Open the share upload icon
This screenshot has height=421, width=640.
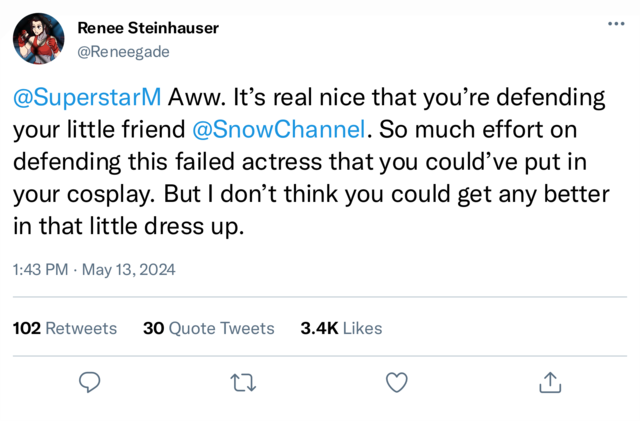(x=549, y=381)
